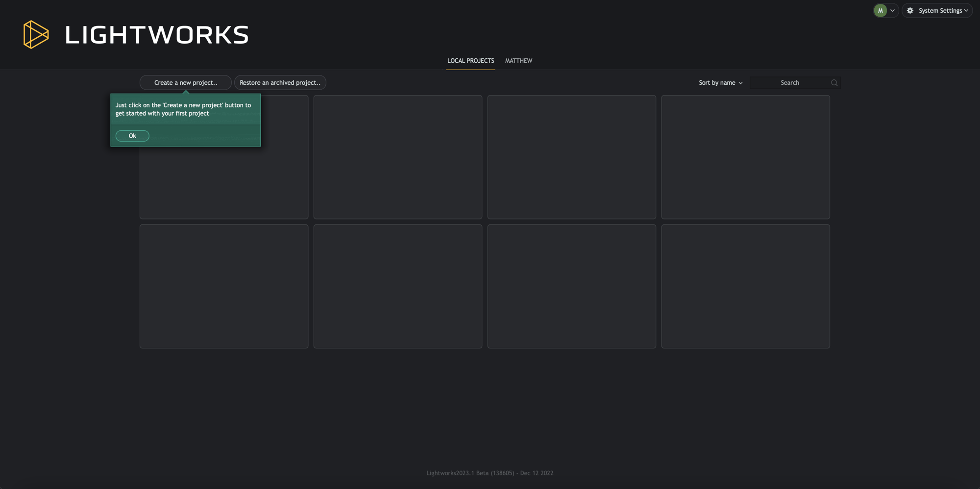Open the Sort by name dropdown
980x489 pixels.
click(x=720, y=83)
